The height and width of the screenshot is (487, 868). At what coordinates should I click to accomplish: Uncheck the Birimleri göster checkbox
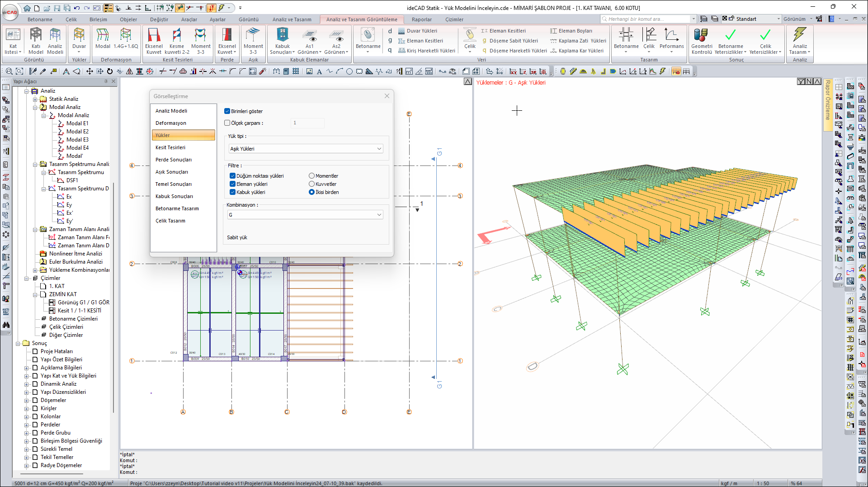tap(227, 111)
